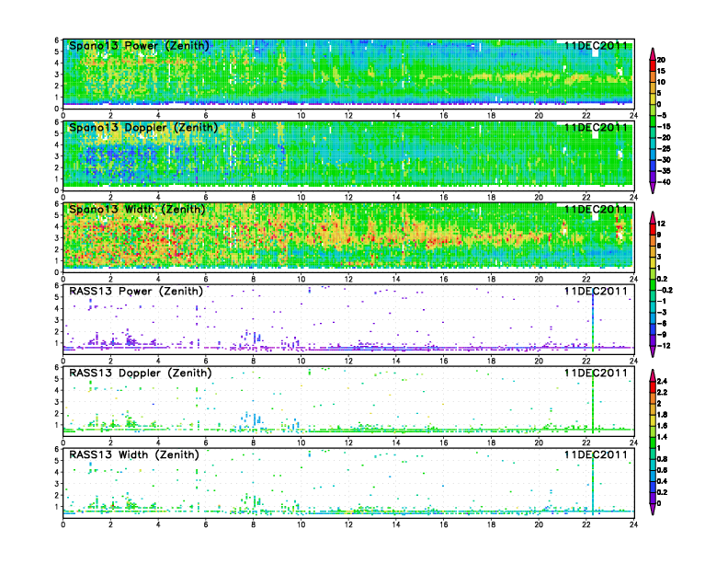Click x-axis tick 12 below Spano13 Power panel
The height and width of the screenshot is (563, 728).
(348, 115)
